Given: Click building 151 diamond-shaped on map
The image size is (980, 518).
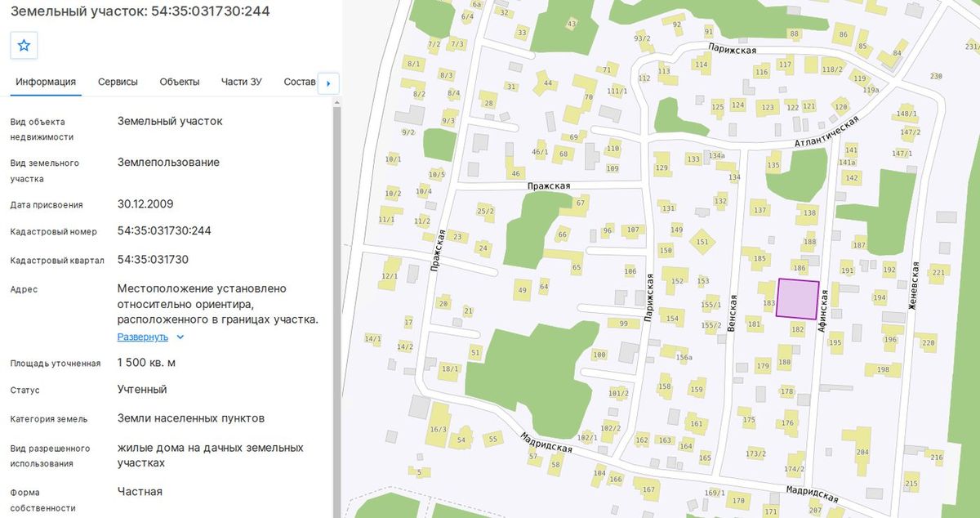Looking at the screenshot, I should pos(702,241).
